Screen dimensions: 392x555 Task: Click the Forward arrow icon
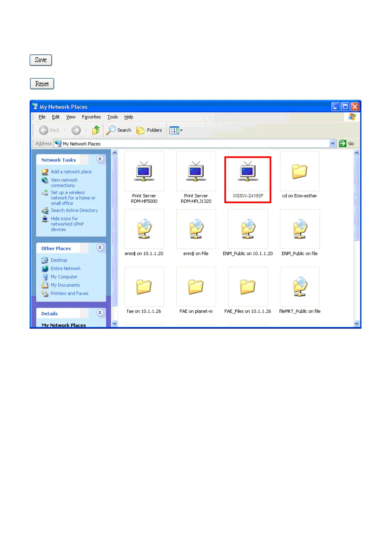click(76, 130)
